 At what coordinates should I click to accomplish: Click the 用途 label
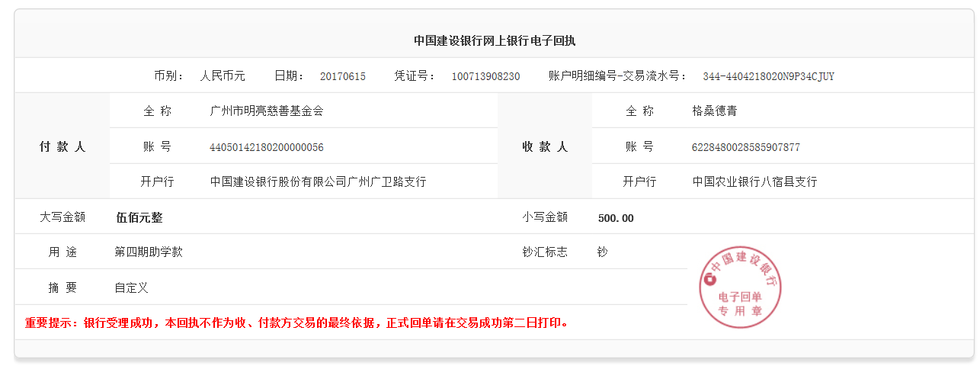click(x=62, y=252)
